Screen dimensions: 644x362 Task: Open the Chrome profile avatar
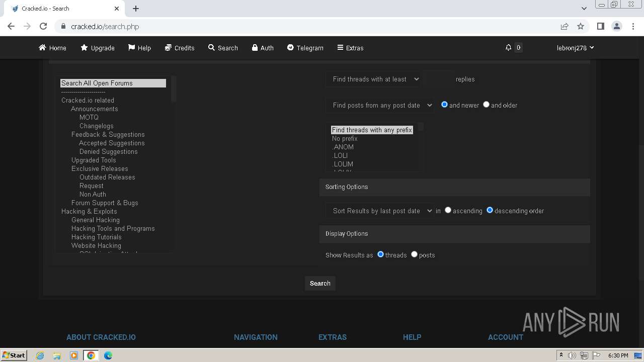point(617,26)
